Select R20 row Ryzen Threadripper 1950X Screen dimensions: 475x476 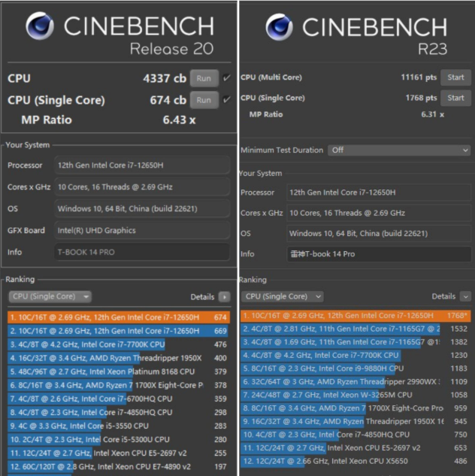coord(119,358)
